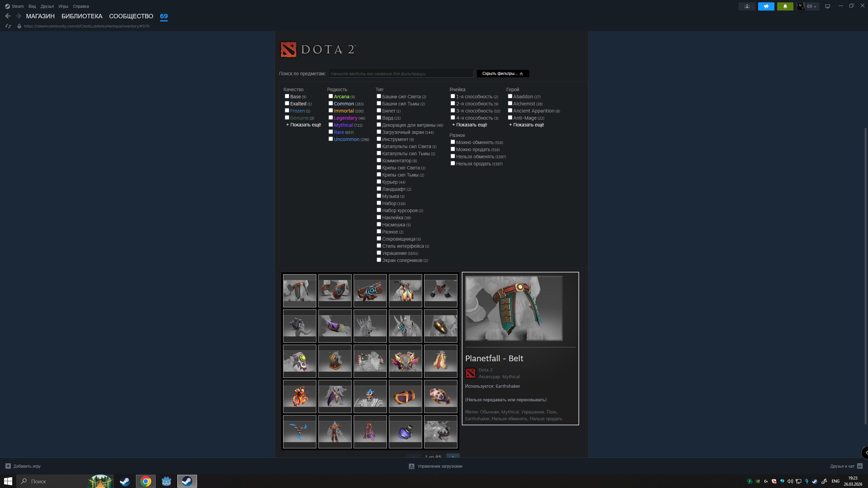The height and width of the screenshot is (488, 868).
Task: Check the Genuine quality filter
Action: tap(287, 118)
